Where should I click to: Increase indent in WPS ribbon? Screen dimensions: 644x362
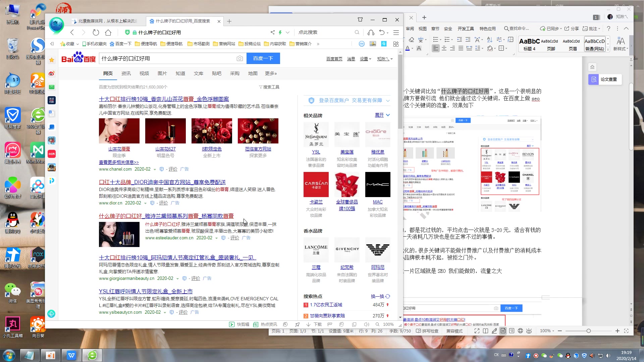point(468,40)
